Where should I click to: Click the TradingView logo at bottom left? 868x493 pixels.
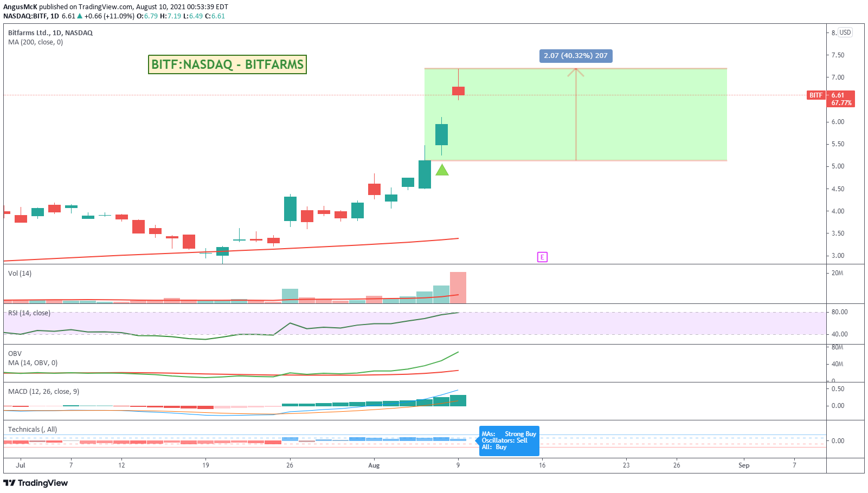tap(36, 483)
